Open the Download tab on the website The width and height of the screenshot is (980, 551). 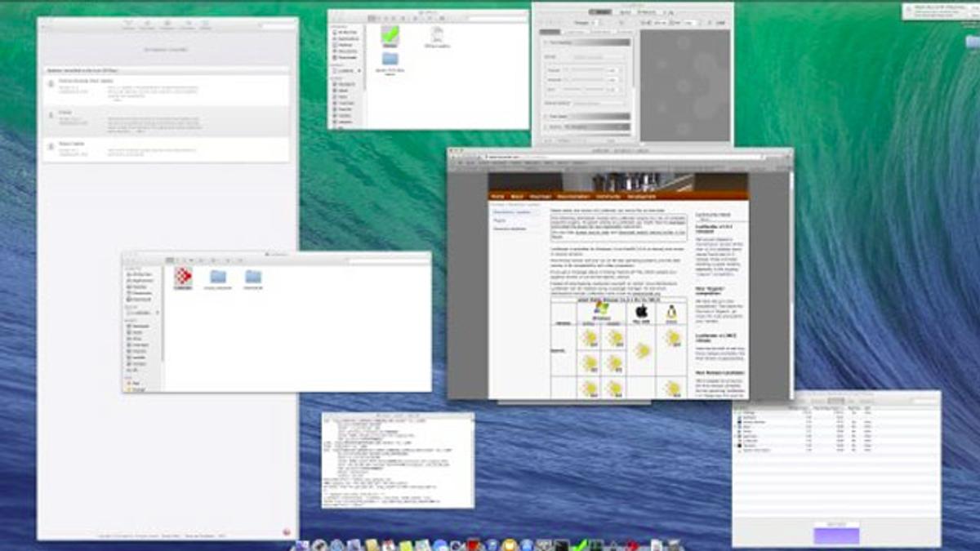point(541,197)
